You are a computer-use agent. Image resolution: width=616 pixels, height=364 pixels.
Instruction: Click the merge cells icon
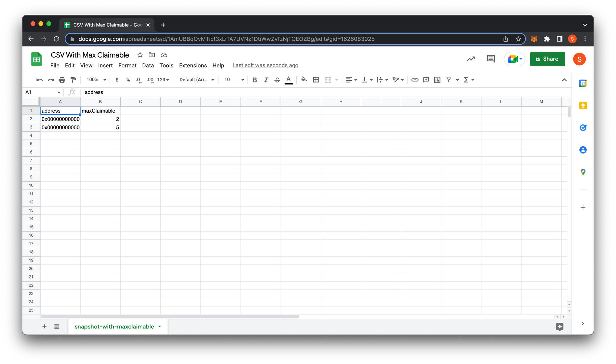point(328,80)
